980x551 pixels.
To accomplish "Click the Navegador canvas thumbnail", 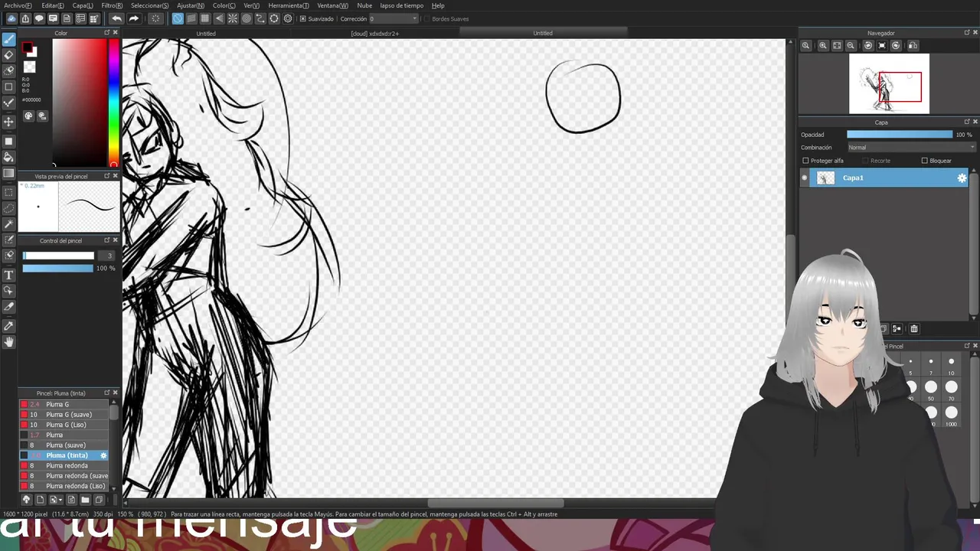I will point(889,83).
